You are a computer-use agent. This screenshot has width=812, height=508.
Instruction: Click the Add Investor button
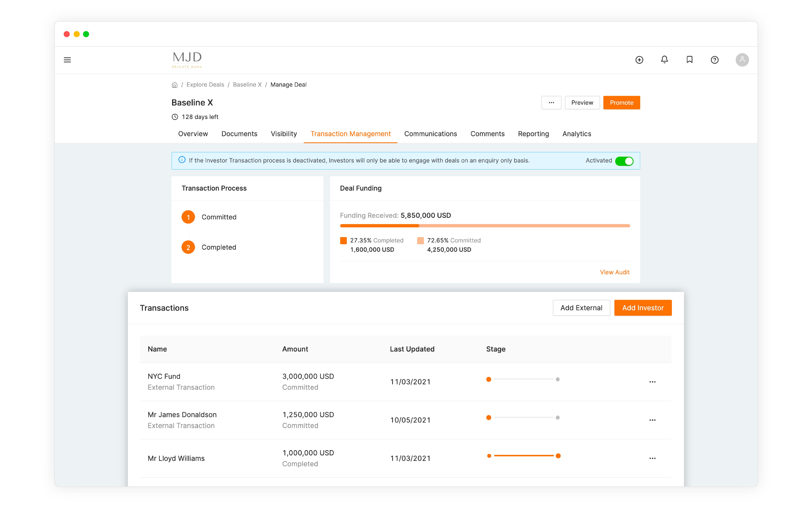(642, 308)
